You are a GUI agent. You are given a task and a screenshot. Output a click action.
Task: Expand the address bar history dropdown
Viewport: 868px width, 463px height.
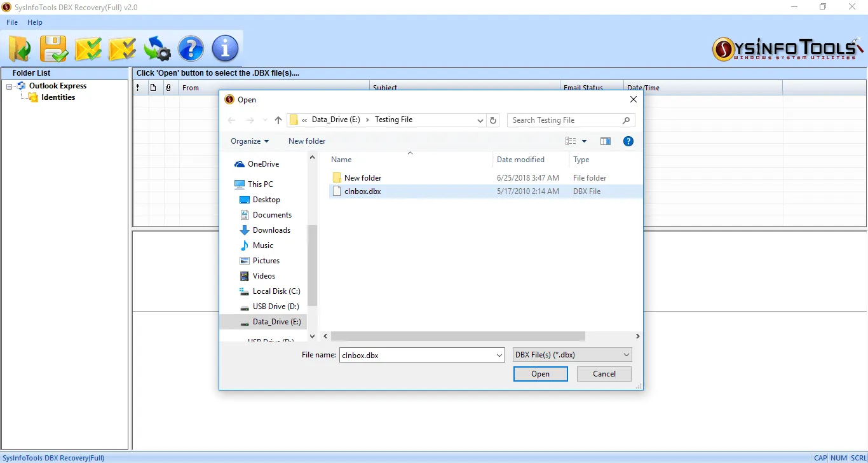point(480,120)
